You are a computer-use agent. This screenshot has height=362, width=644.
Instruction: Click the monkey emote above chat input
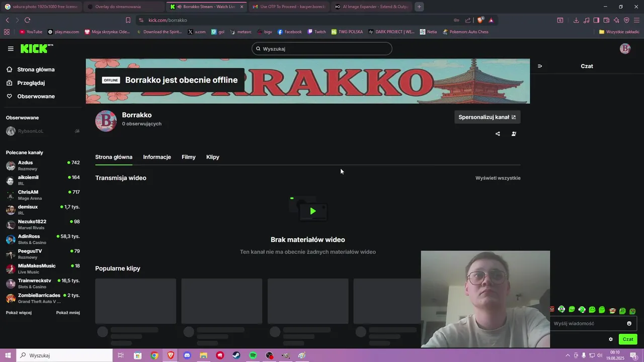pos(612,310)
